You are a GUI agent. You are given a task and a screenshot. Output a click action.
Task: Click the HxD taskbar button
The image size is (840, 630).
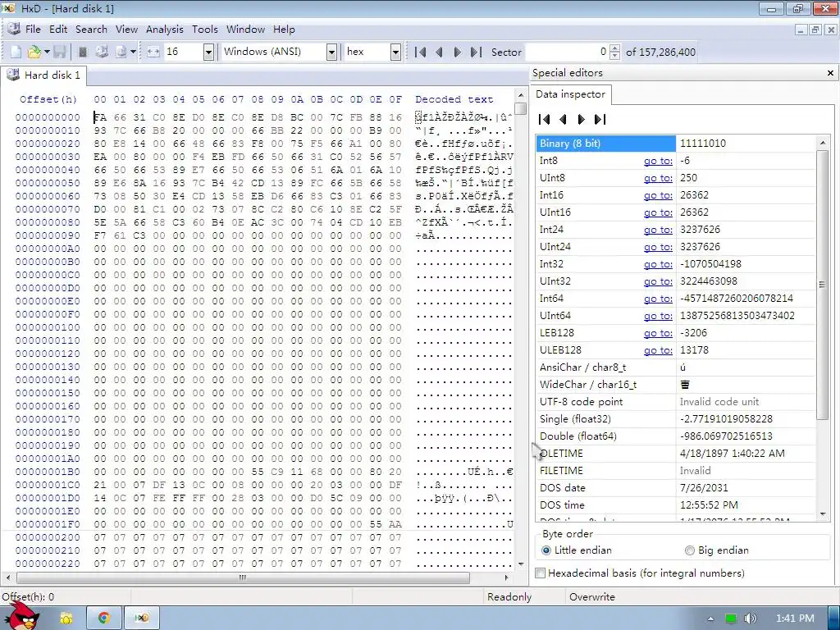point(141,618)
